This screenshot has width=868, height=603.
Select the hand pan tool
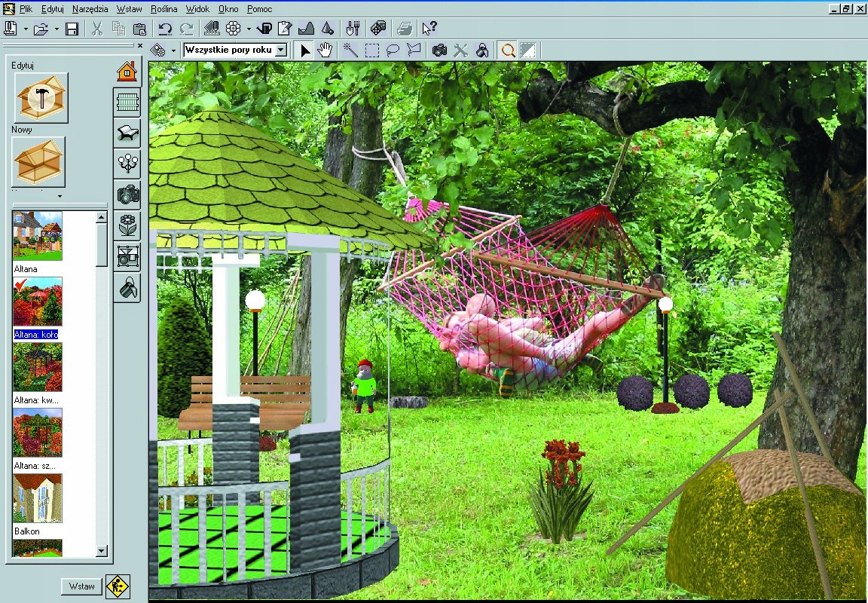[x=325, y=51]
